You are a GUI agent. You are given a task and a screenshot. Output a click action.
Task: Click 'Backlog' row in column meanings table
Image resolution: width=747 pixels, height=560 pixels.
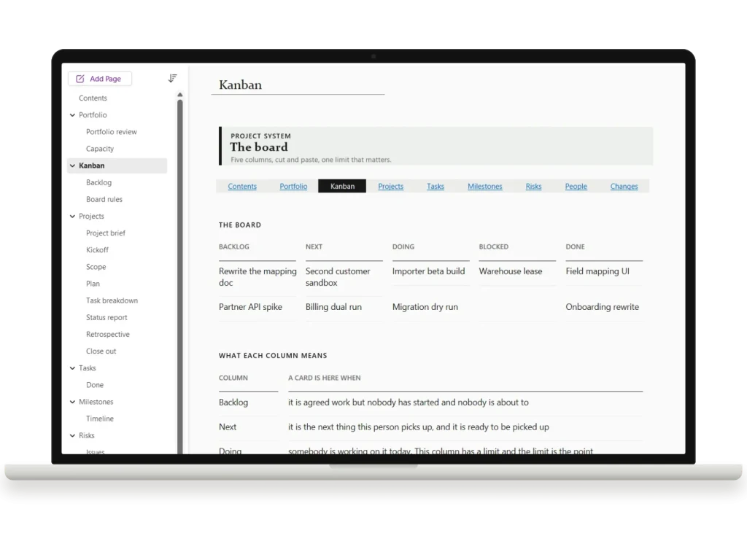click(x=430, y=402)
